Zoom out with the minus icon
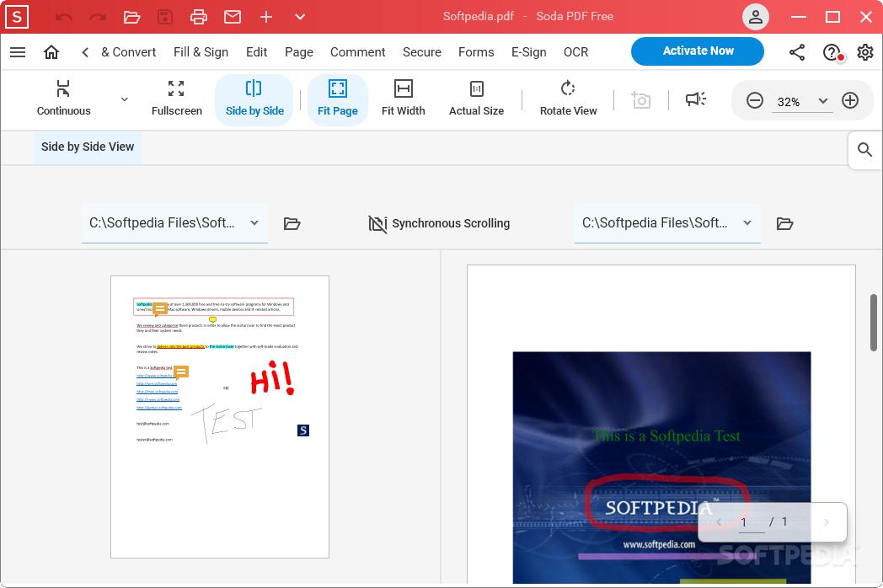883x588 pixels. (755, 101)
